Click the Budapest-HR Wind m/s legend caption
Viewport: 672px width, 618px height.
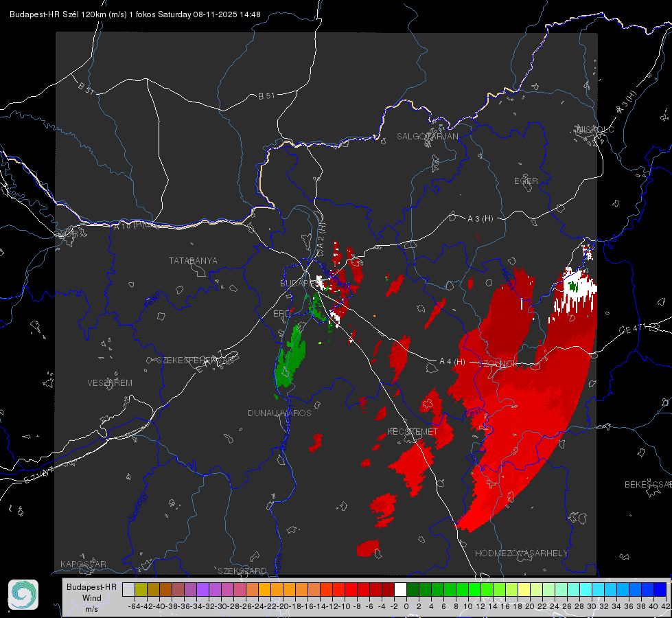pos(92,598)
